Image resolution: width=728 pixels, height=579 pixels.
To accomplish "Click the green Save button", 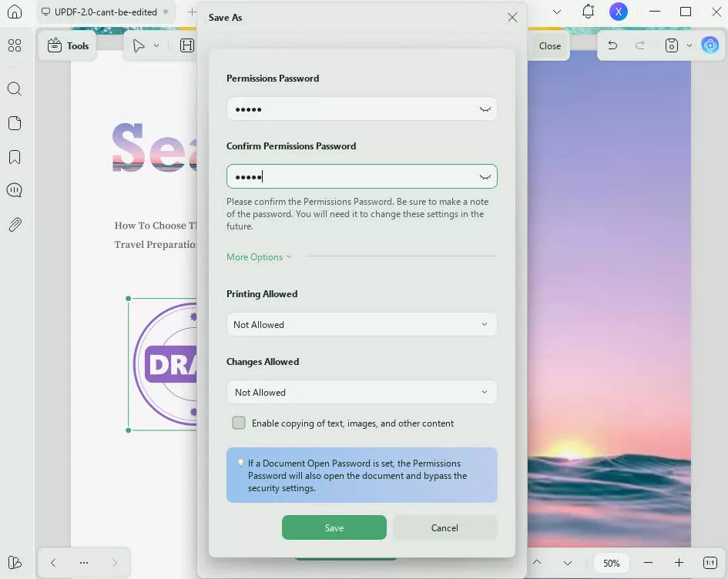I will [334, 527].
